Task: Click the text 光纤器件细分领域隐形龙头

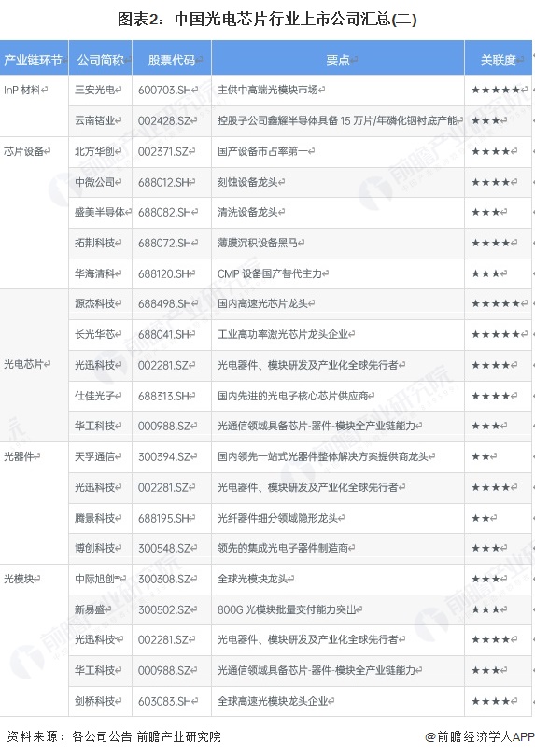Action: pos(278,518)
